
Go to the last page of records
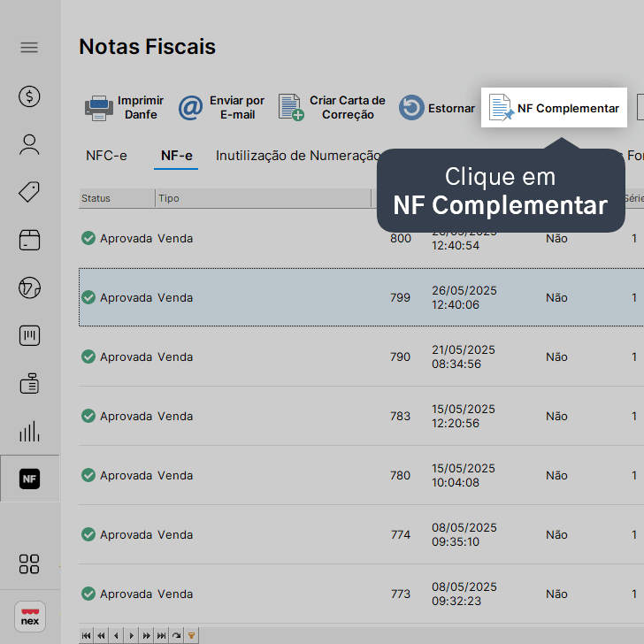point(161,636)
